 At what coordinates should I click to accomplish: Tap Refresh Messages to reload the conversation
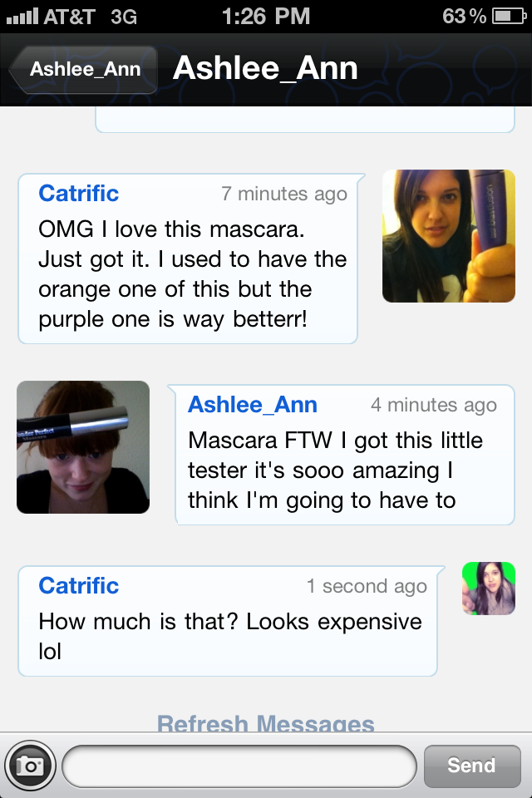pos(266,722)
